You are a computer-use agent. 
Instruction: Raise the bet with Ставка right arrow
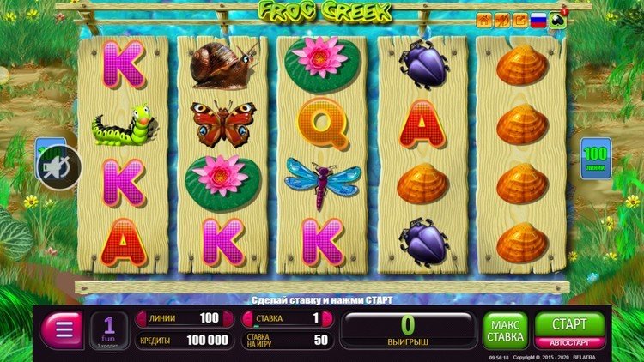(327, 318)
